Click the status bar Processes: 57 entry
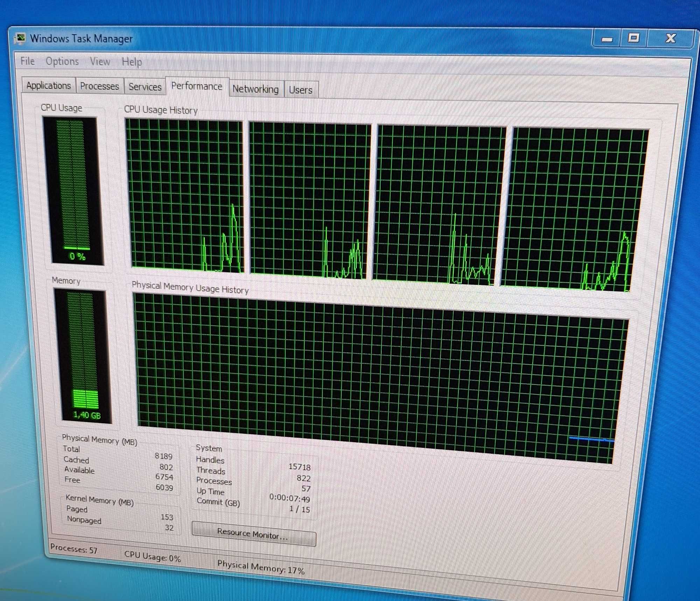The image size is (700, 601). coord(74,549)
